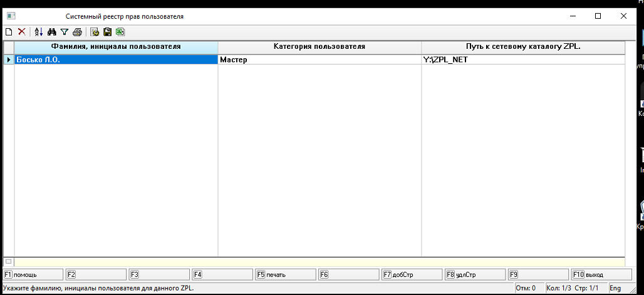Click the new record page icon

tap(9, 32)
